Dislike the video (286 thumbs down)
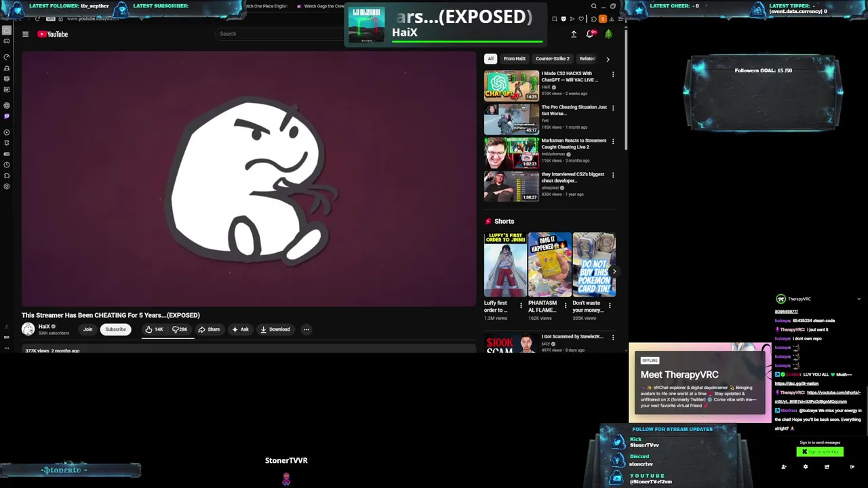This screenshot has width=868, height=488. [x=180, y=329]
